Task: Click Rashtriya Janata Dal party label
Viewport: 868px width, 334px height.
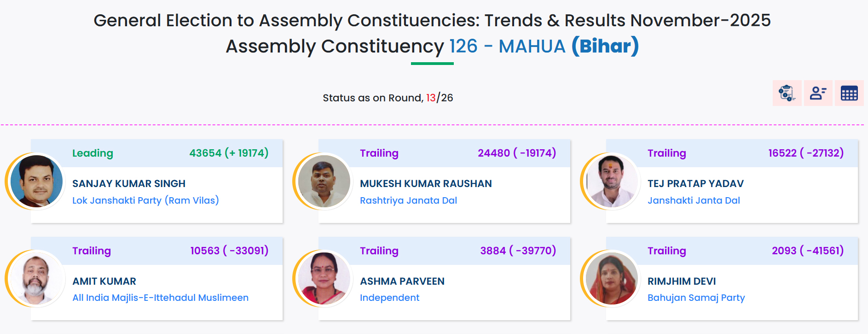Action: [x=408, y=200]
